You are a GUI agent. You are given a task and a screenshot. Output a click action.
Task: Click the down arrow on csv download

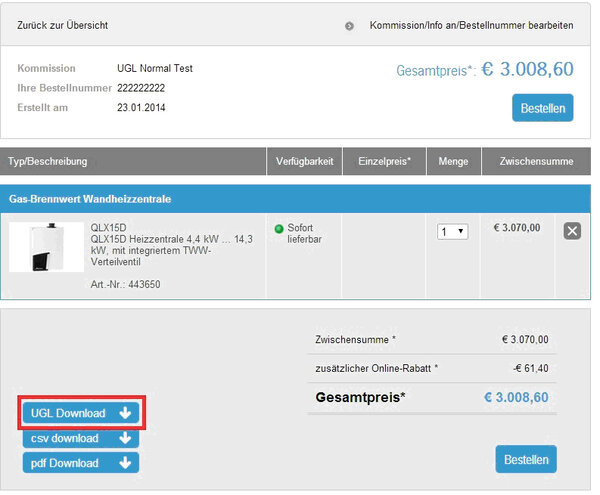click(x=124, y=438)
